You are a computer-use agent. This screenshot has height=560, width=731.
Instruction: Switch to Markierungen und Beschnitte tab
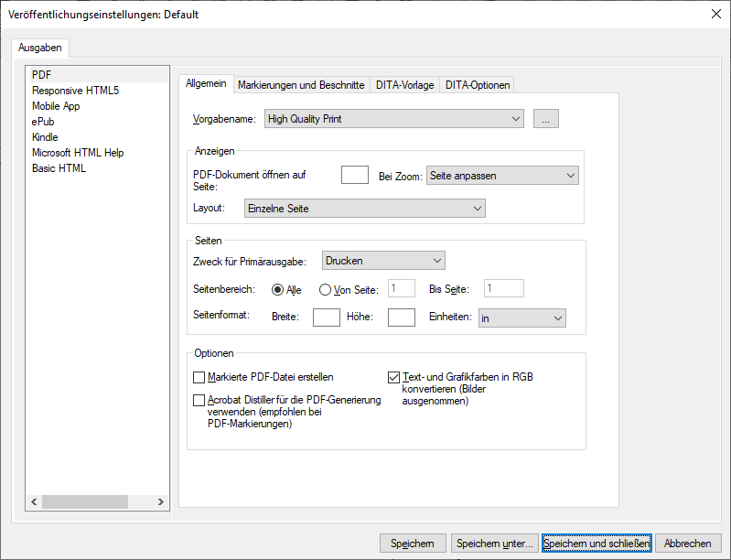[x=301, y=85]
